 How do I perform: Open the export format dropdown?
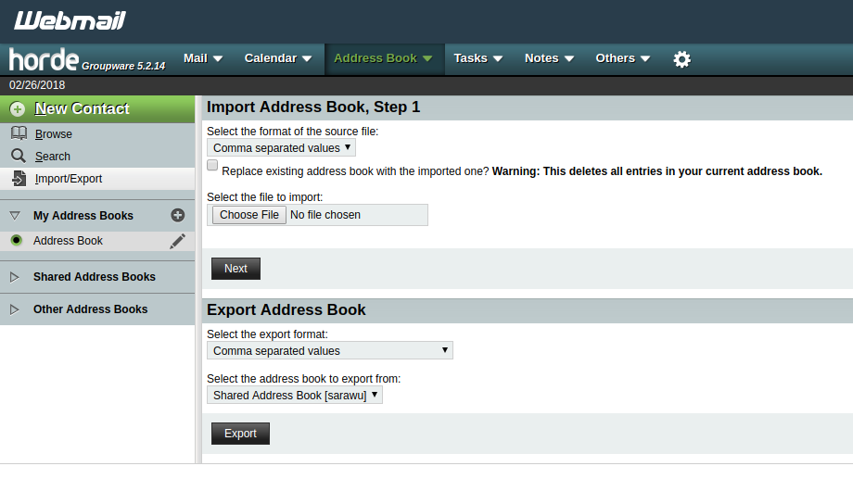tap(329, 350)
